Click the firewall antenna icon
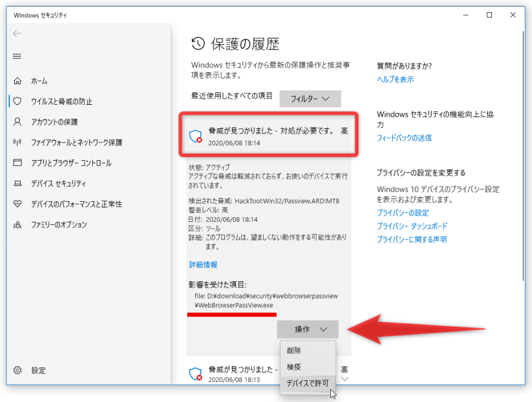The height and width of the screenshot is (402, 532). pos(17,142)
